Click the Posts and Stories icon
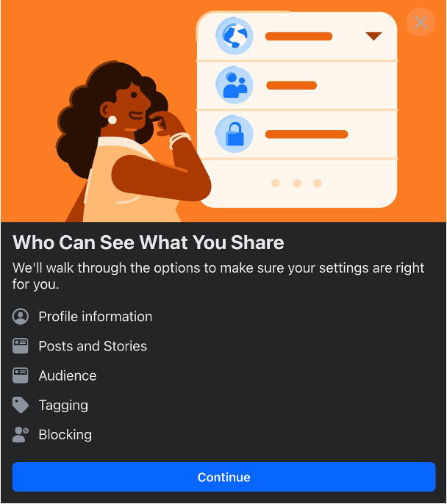 (21, 346)
